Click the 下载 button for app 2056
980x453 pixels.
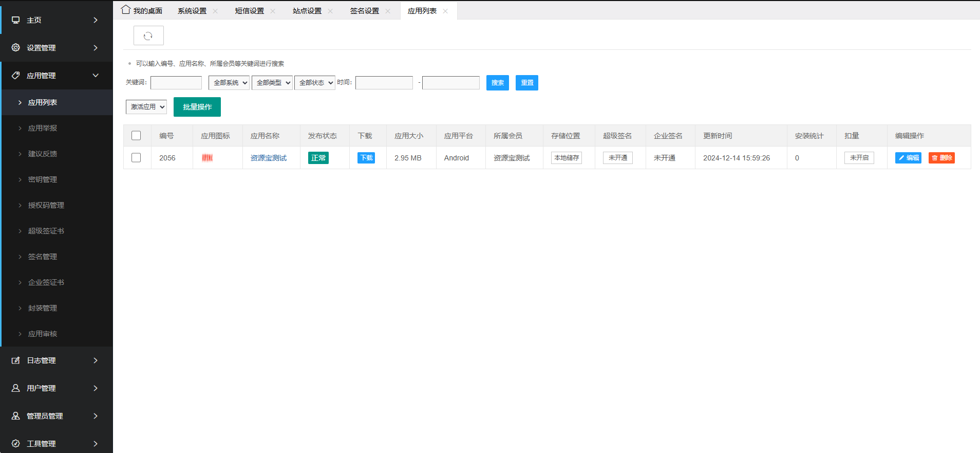coord(366,158)
